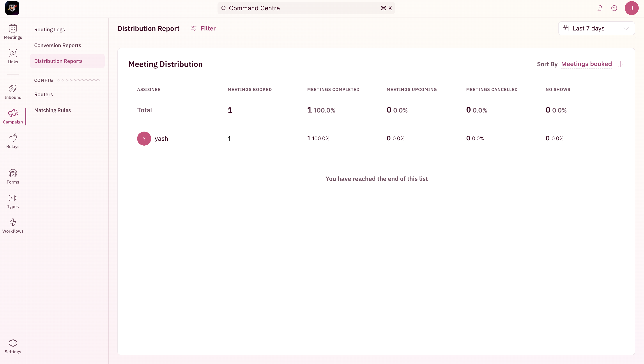Open Matching Rules configuration

(x=53, y=110)
